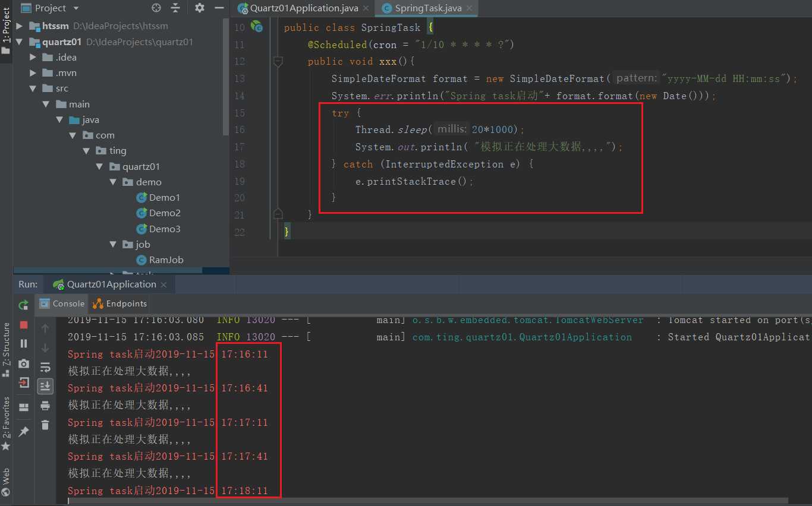Click the Project tree vertical scrollbar
This screenshot has height=506, width=812.
(x=226, y=77)
